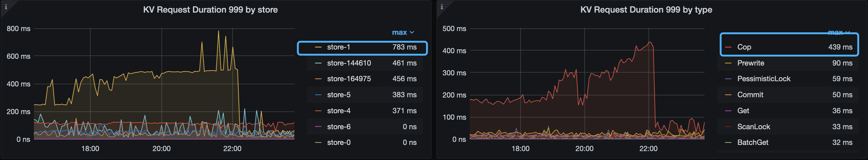Sort the type legend by max column

pos(839,32)
